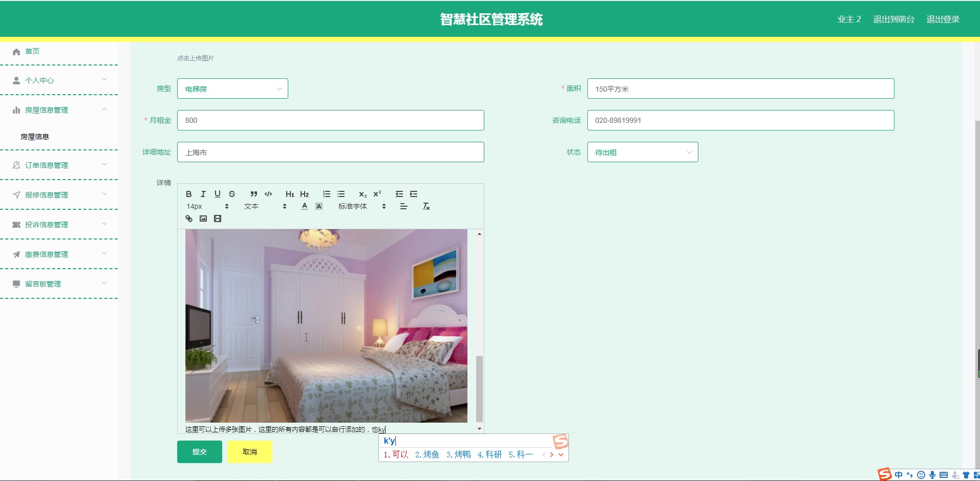
Task: Create a numbered list
Action: click(326, 194)
